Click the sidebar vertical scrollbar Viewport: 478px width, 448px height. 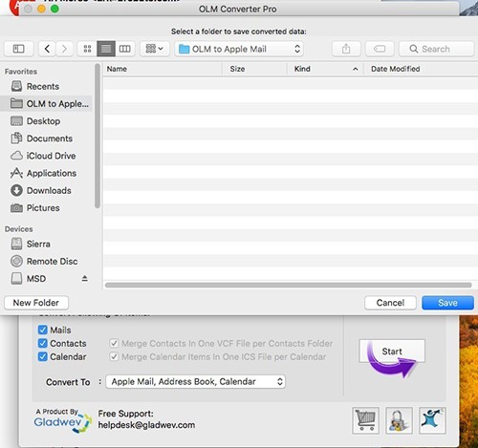pyautogui.click(x=98, y=137)
